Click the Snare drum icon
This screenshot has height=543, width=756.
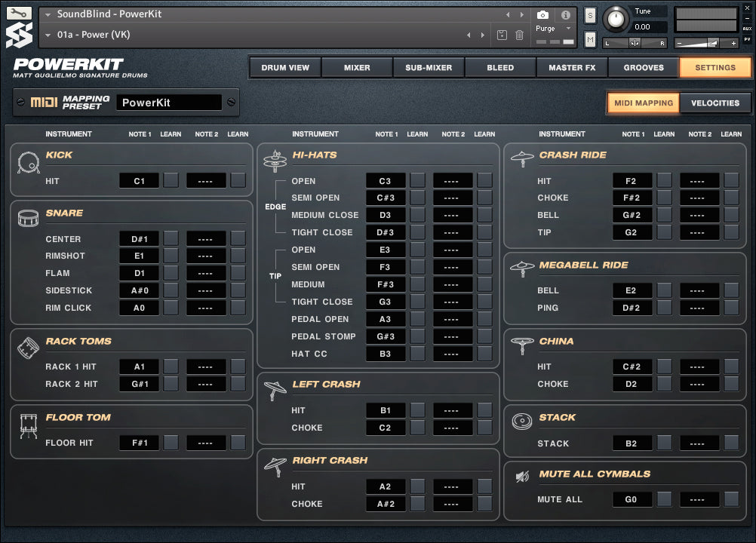click(x=28, y=218)
